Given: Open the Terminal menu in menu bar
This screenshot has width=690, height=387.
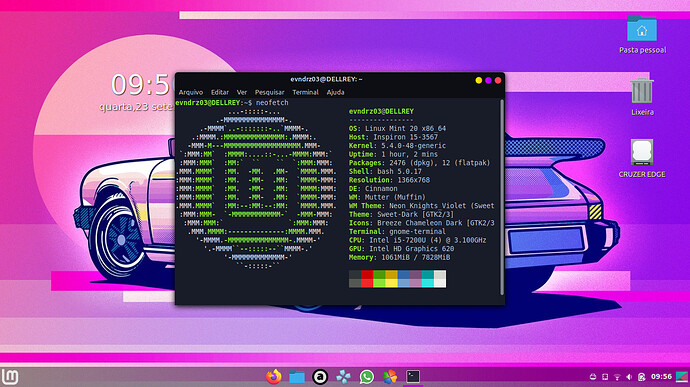Looking at the screenshot, I should click(305, 92).
